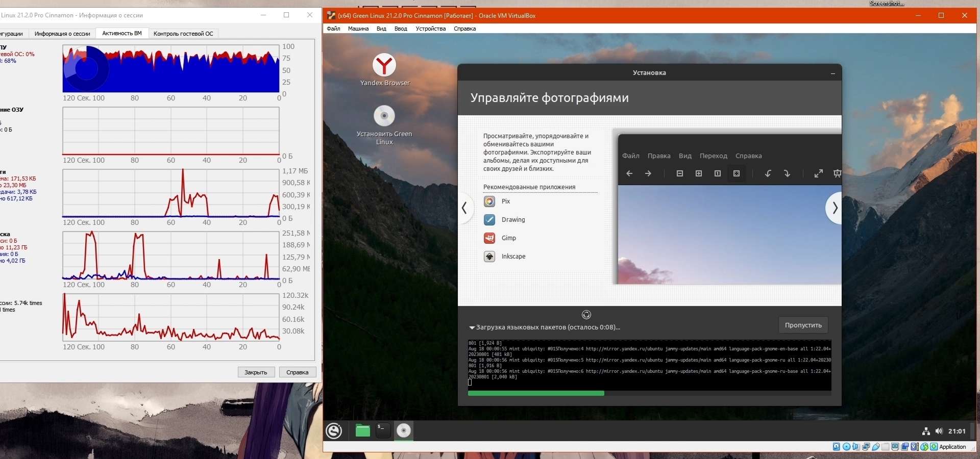Click the disk I/O rate chart in the session window
The height and width of the screenshot is (459, 980).
pyautogui.click(x=171, y=256)
